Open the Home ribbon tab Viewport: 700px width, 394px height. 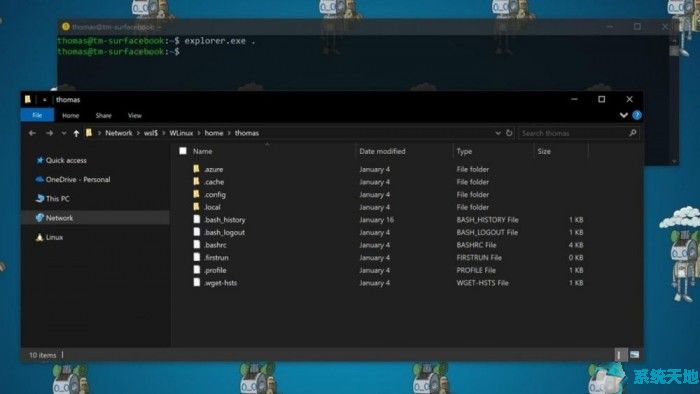(x=70, y=115)
